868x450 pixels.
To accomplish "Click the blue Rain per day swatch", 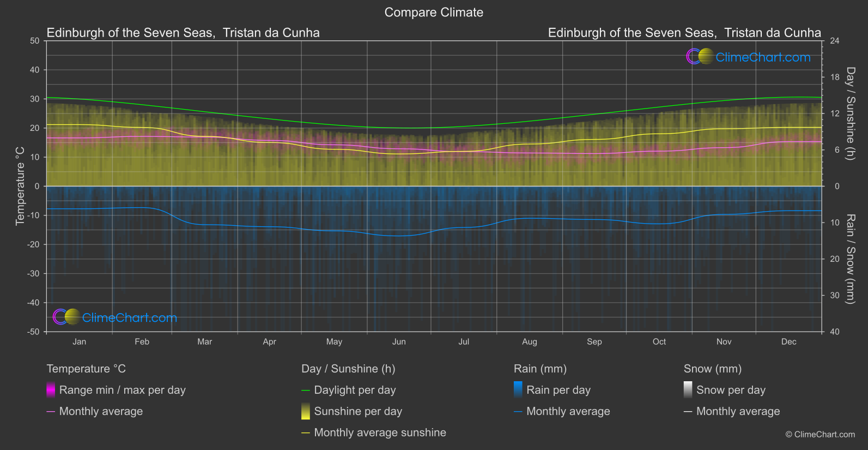I will pyautogui.click(x=518, y=390).
